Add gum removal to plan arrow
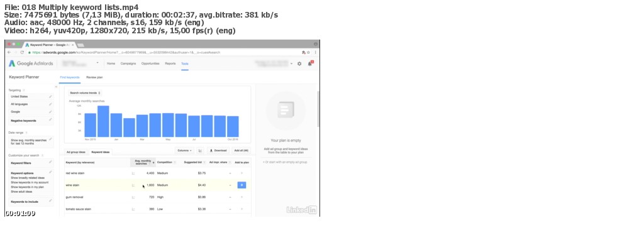This screenshot has height=228, width=644. tap(241, 197)
